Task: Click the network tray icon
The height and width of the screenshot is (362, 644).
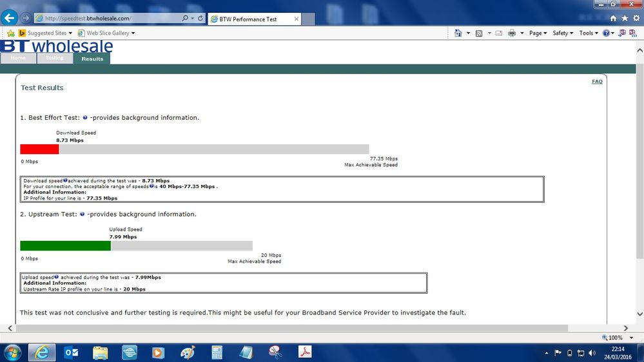Action: (581, 353)
